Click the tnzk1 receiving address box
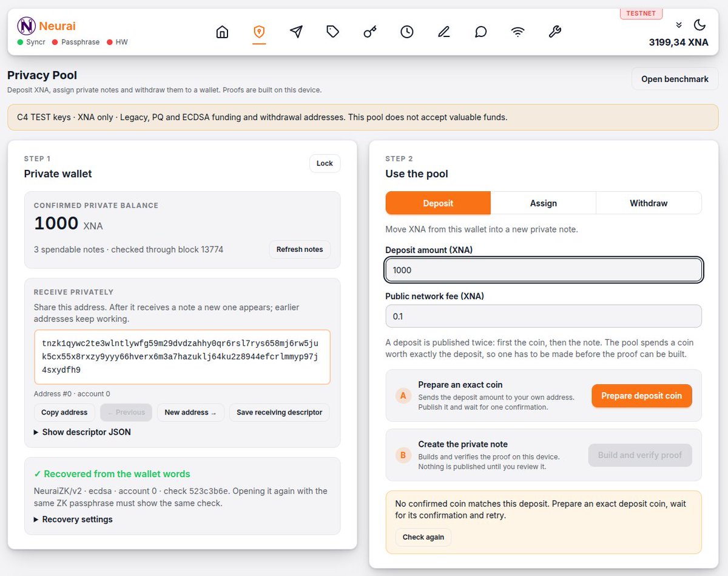The image size is (728, 576). click(x=182, y=357)
